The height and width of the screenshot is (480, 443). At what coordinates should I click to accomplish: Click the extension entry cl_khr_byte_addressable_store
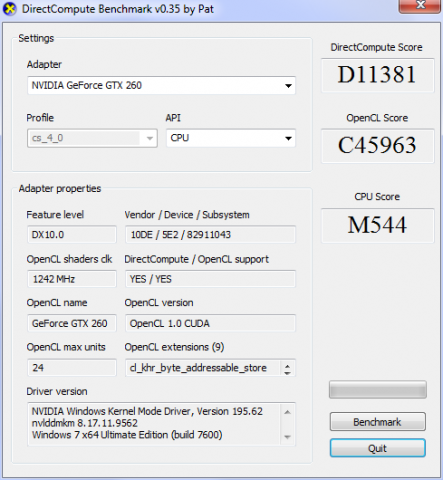click(x=198, y=368)
